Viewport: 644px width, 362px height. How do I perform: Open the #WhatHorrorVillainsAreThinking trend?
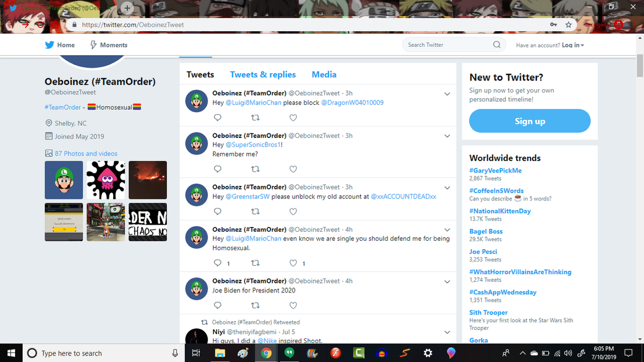click(520, 271)
